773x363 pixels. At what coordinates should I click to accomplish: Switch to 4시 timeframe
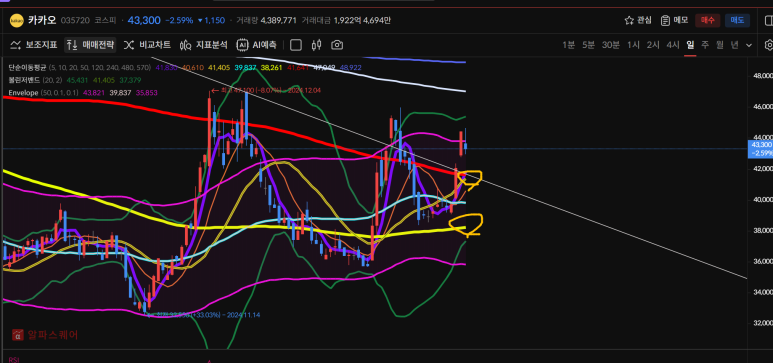pyautogui.click(x=673, y=45)
